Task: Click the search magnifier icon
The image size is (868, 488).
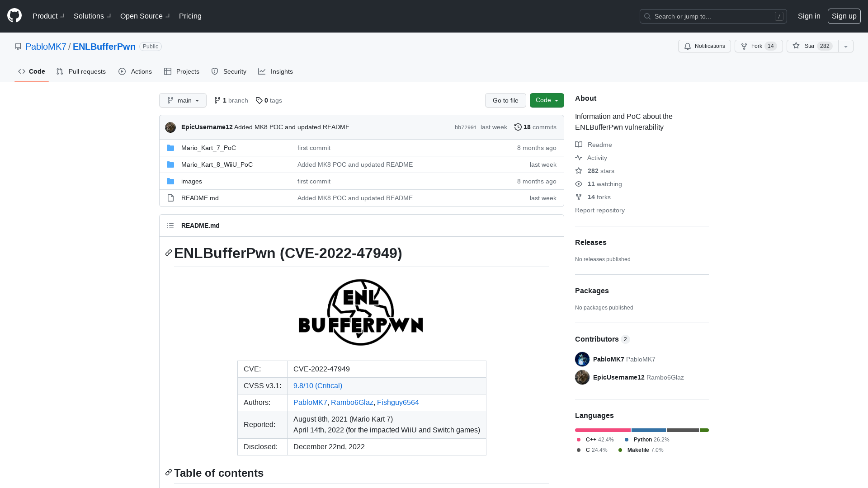Action: [x=647, y=16]
